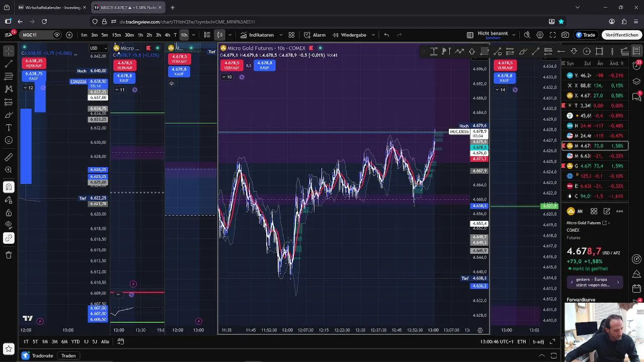Viewport: 644px width, 362px height.
Task: Select the Alle date range
Action: [x=105, y=341]
